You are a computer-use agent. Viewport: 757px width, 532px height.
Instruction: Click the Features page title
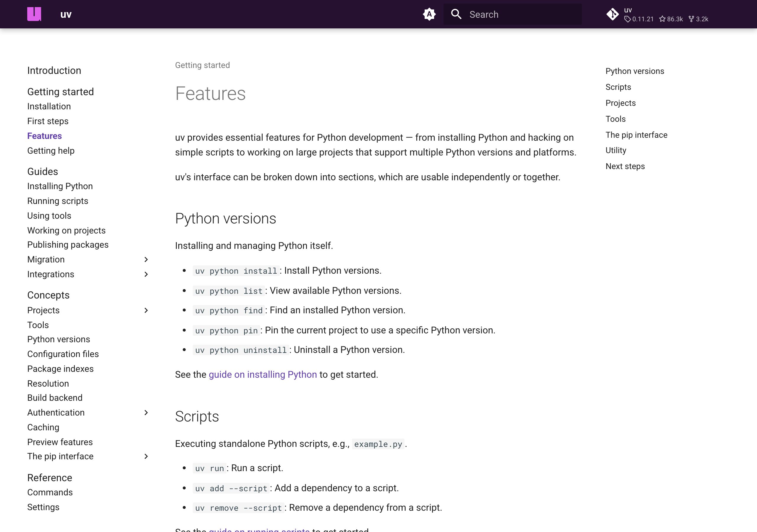pyautogui.click(x=210, y=94)
